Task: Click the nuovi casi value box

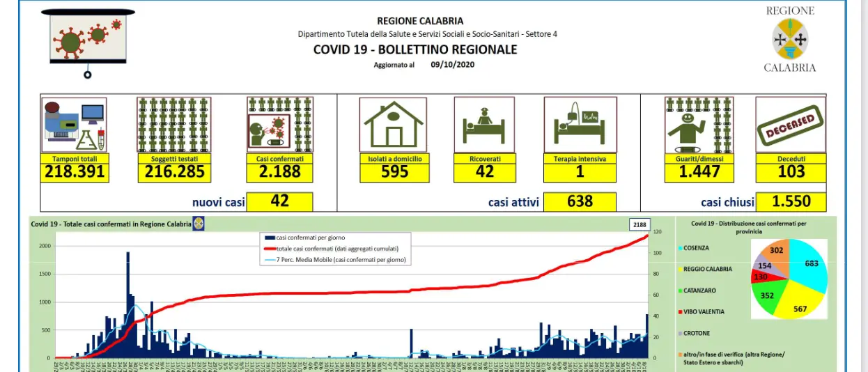Action: 280,201
